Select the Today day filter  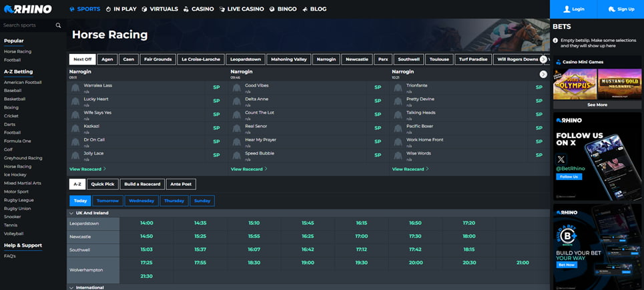[x=80, y=201]
